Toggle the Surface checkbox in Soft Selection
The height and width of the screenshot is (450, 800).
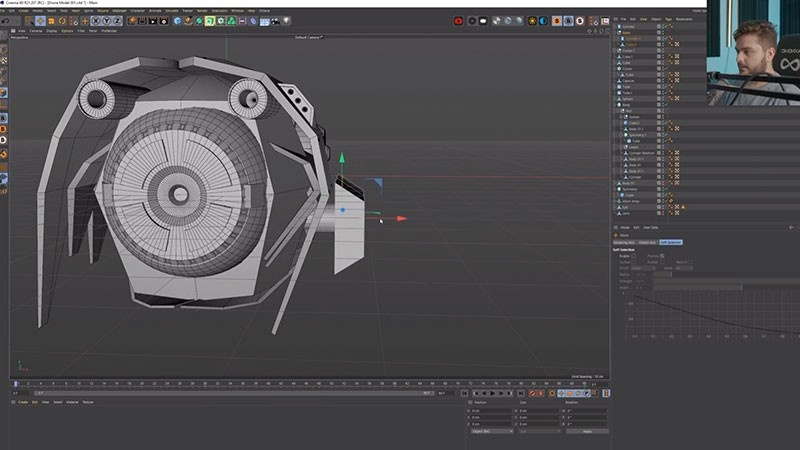[633, 262]
